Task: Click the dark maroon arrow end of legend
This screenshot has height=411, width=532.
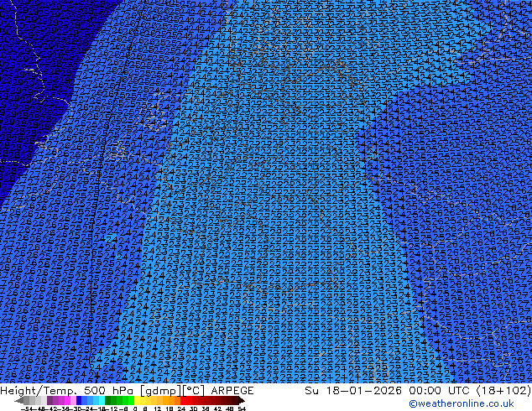Action: pos(242,401)
